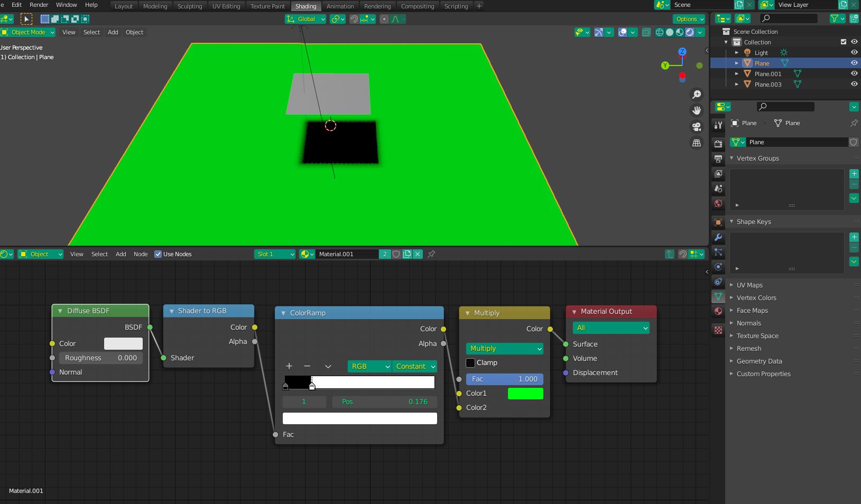Click the green Color1 swatch on Multiply
This screenshot has width=861, height=504.
click(525, 394)
